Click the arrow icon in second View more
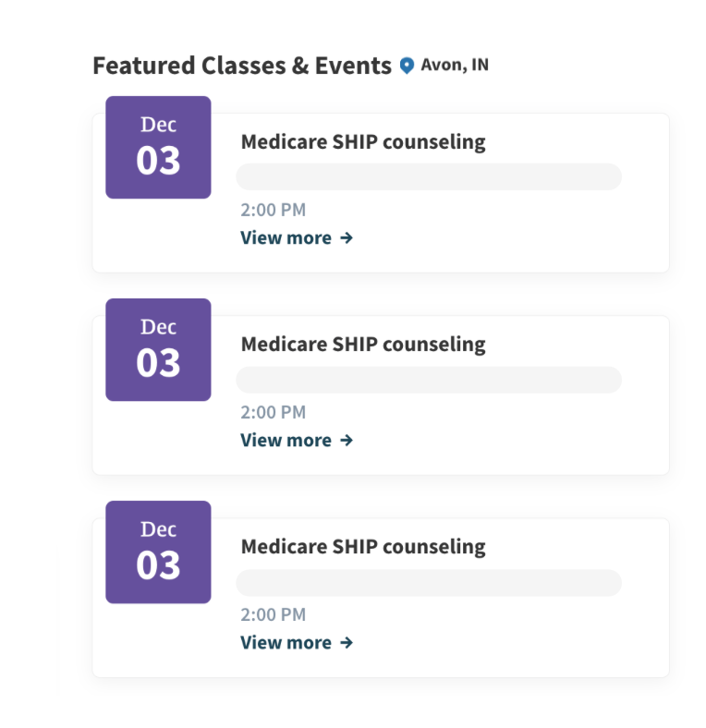The width and height of the screenshot is (706, 728). [x=347, y=441]
